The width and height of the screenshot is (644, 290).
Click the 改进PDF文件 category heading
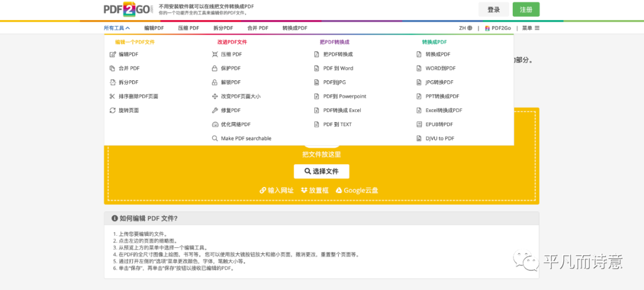click(232, 42)
